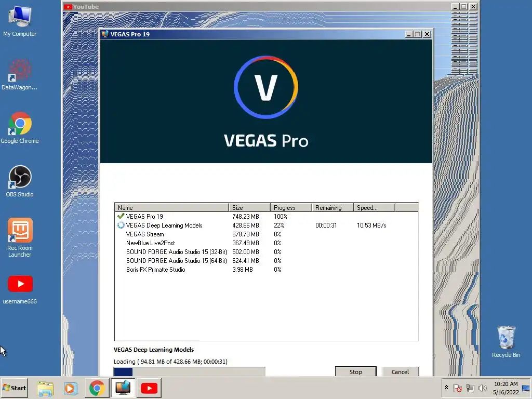Show hidden tray icons arrow
The image size is (532, 399).
pos(446,388)
